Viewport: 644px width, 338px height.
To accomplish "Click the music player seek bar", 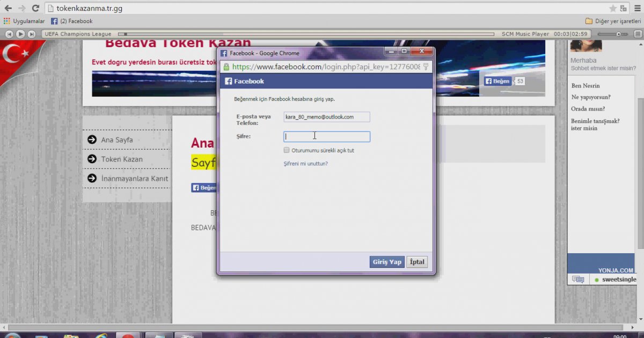I will (x=306, y=34).
